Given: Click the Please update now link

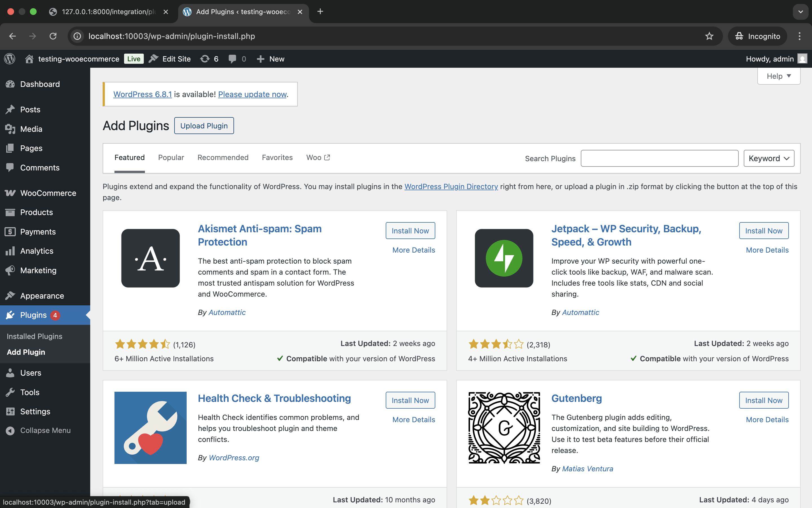Looking at the screenshot, I should click(x=252, y=95).
